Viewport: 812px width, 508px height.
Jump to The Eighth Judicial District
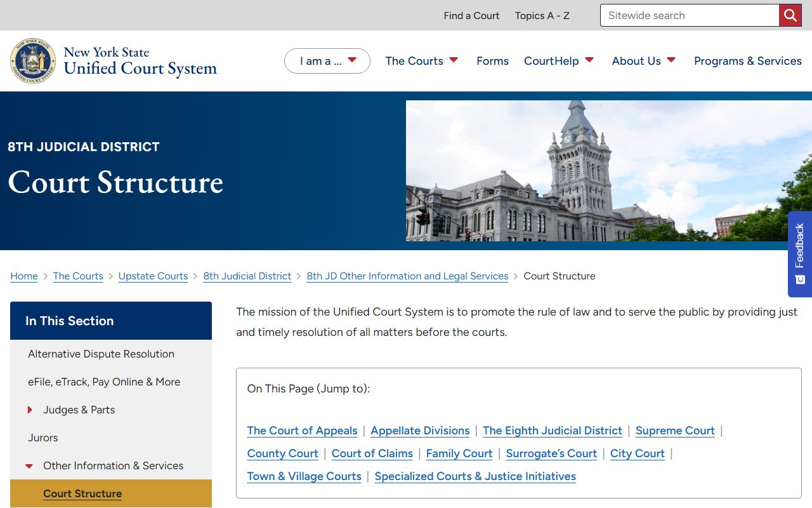[x=552, y=431]
